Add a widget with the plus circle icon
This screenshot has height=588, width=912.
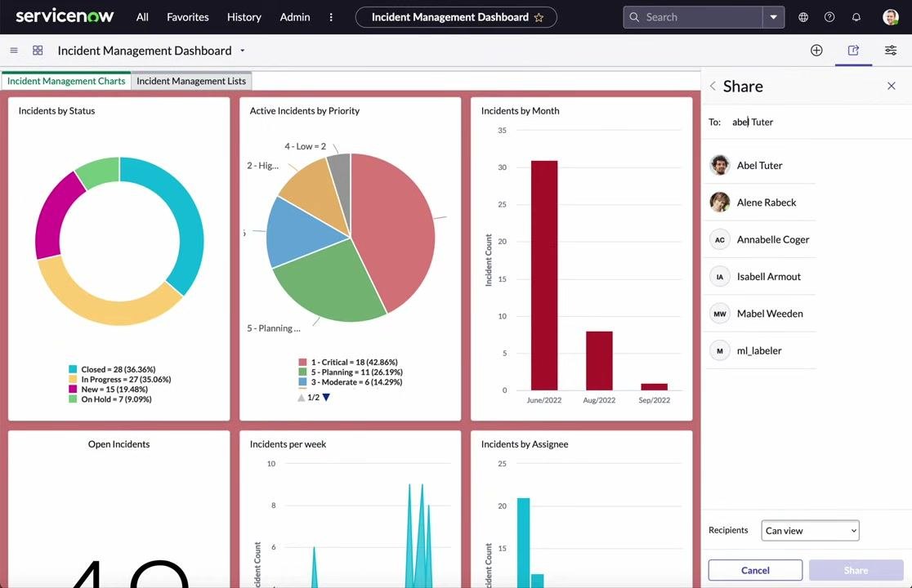(x=816, y=51)
